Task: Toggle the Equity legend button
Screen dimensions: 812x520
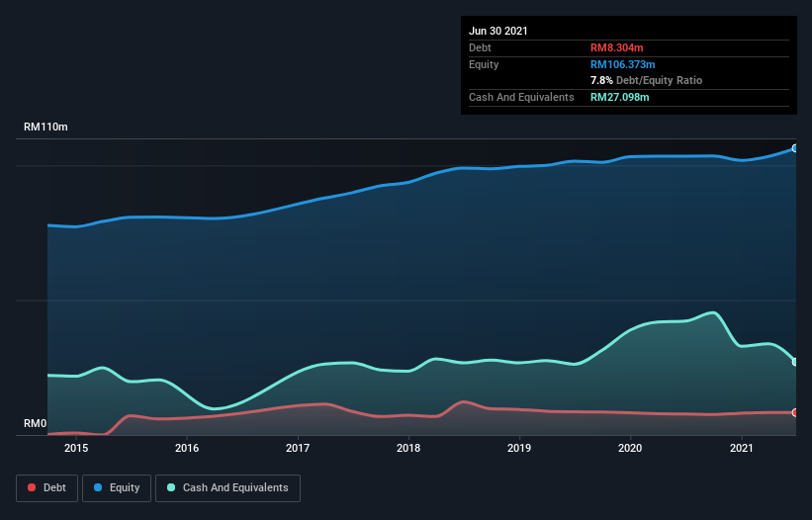Action: (x=117, y=487)
